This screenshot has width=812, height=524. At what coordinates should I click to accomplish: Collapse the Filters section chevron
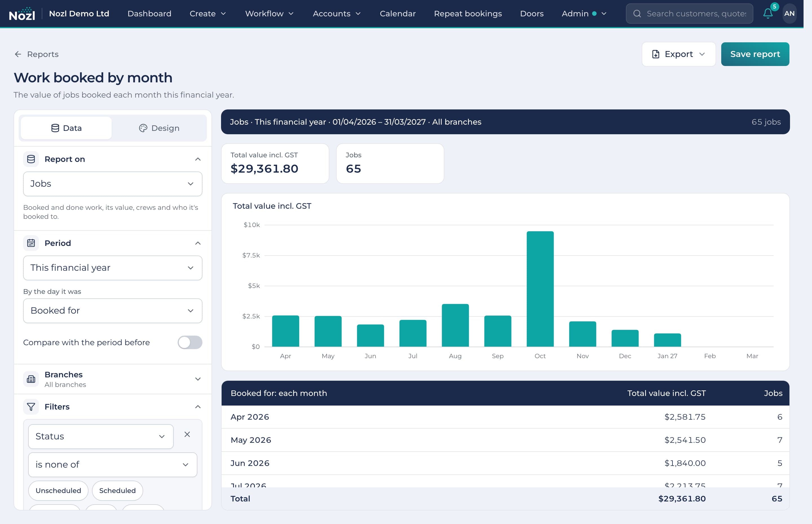point(198,407)
